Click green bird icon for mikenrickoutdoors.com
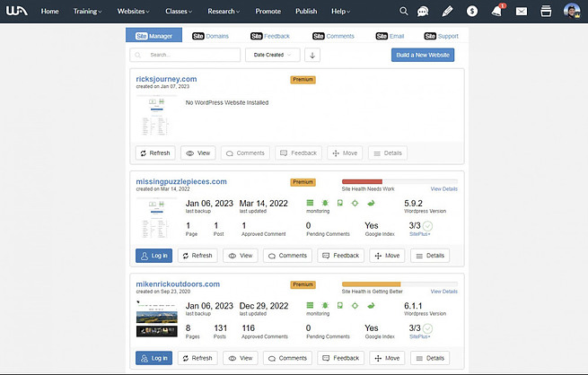This screenshot has height=375, width=588. tap(371, 306)
